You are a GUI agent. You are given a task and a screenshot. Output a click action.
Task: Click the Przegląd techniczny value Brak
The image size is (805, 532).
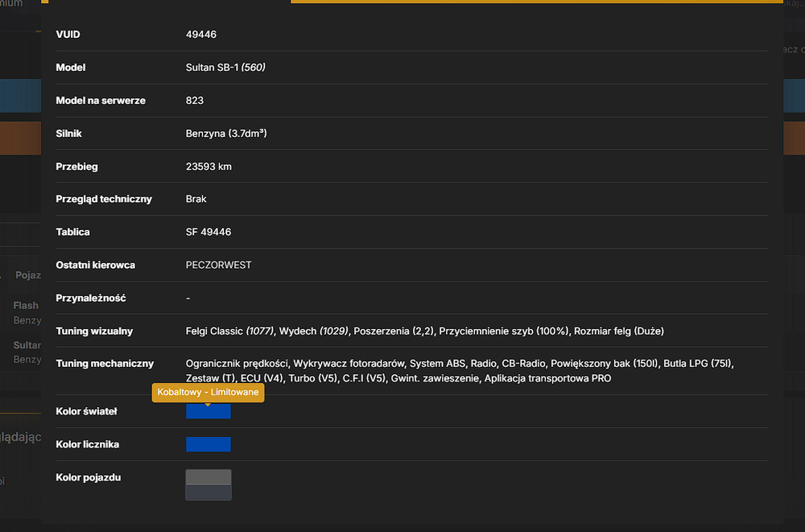(x=196, y=199)
